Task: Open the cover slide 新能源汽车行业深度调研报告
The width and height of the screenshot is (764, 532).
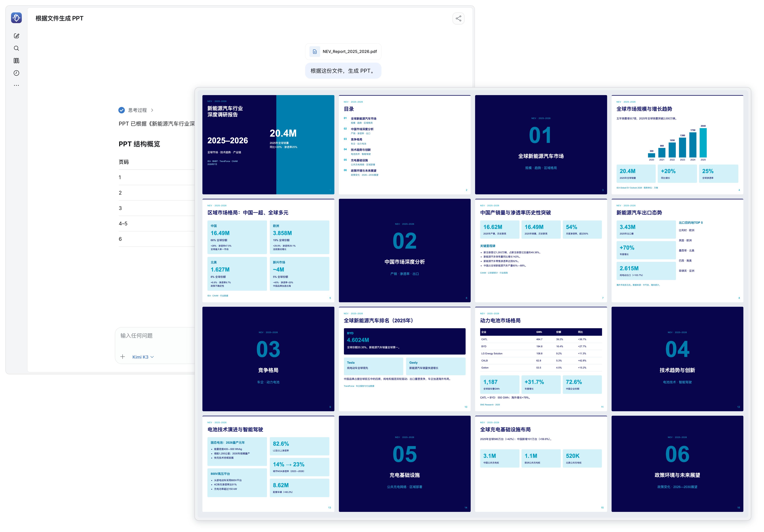Action: (268, 144)
